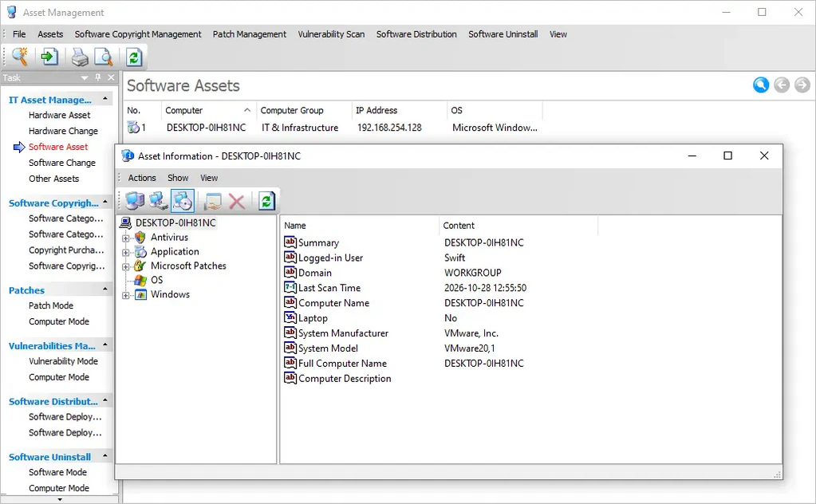Open the Patch Management menu
This screenshot has width=816, height=504.
coord(250,34)
